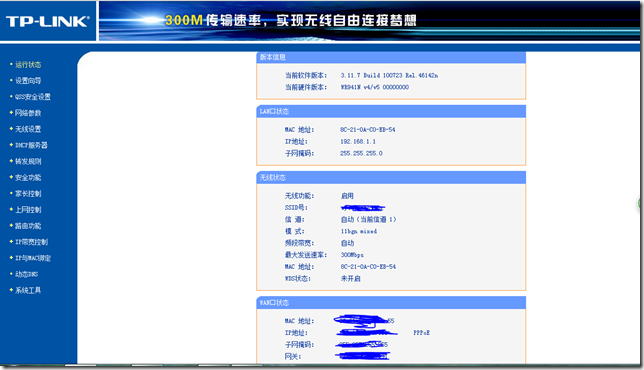
Task: Expand the 路由功能 menu
Action: 28,225
